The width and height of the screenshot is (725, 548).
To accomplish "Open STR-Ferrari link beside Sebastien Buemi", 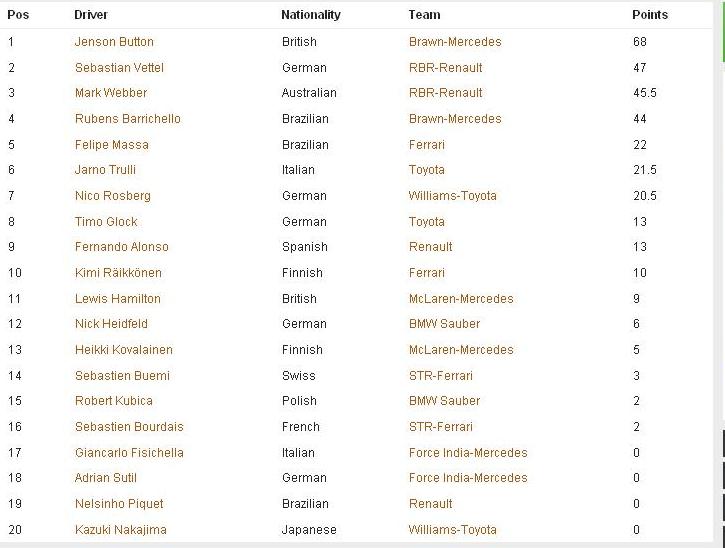I will [441, 376].
